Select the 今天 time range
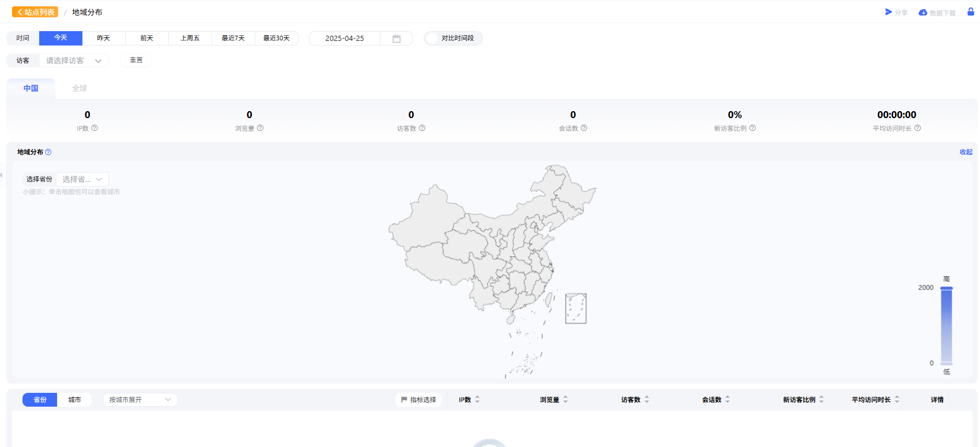Viewport: 980px width, 447px height. click(x=61, y=38)
